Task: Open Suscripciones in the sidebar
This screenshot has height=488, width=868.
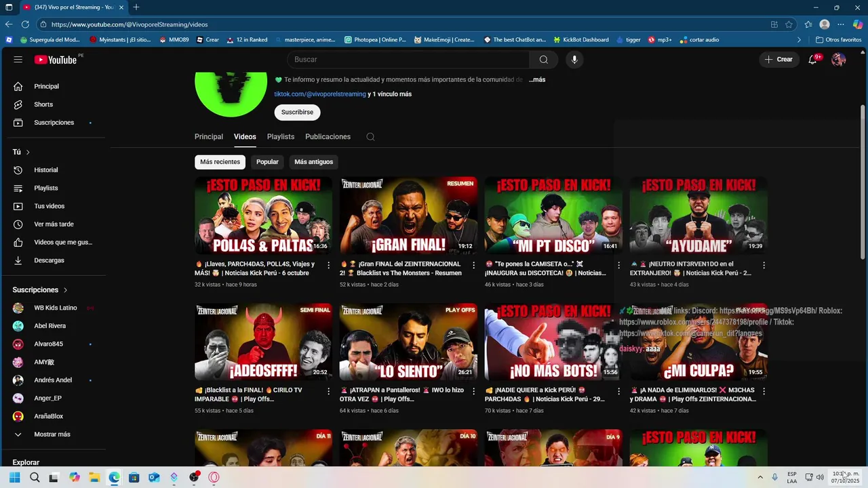Action: [53, 123]
